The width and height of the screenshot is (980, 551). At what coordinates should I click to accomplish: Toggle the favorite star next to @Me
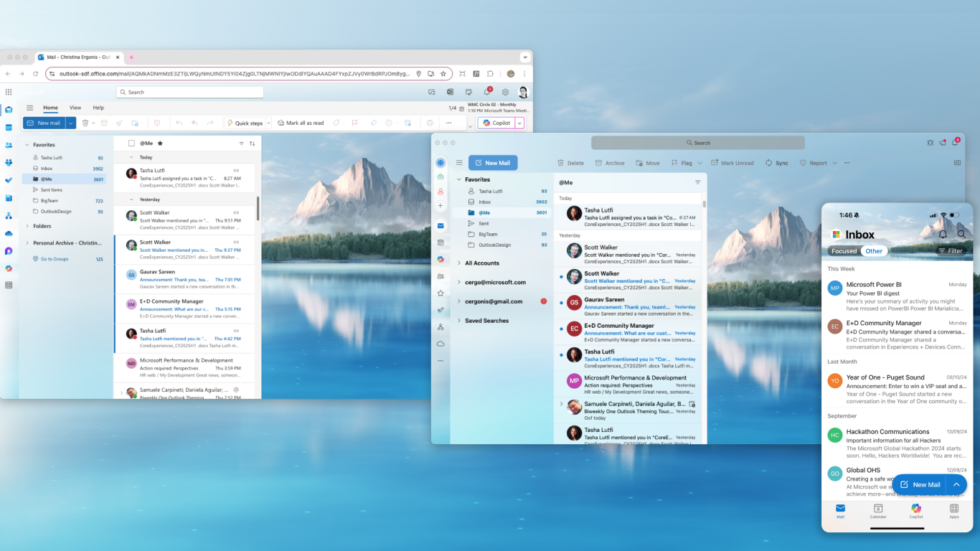160,143
